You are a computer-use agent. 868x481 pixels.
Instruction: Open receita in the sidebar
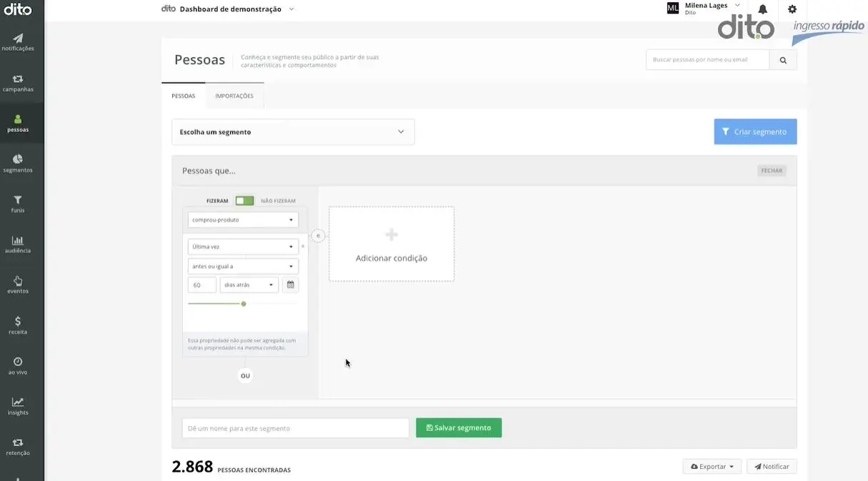pyautogui.click(x=18, y=325)
